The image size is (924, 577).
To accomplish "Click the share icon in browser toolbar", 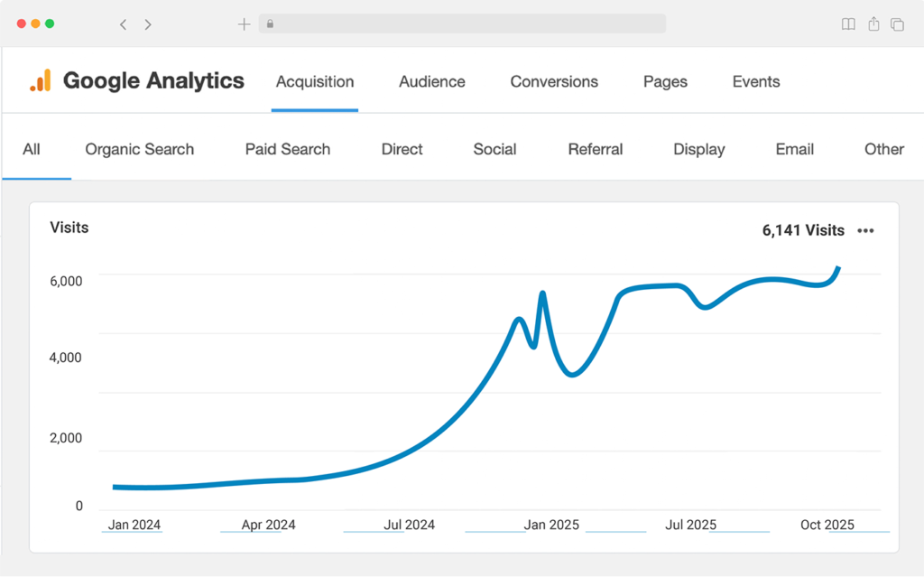I will tap(873, 24).
